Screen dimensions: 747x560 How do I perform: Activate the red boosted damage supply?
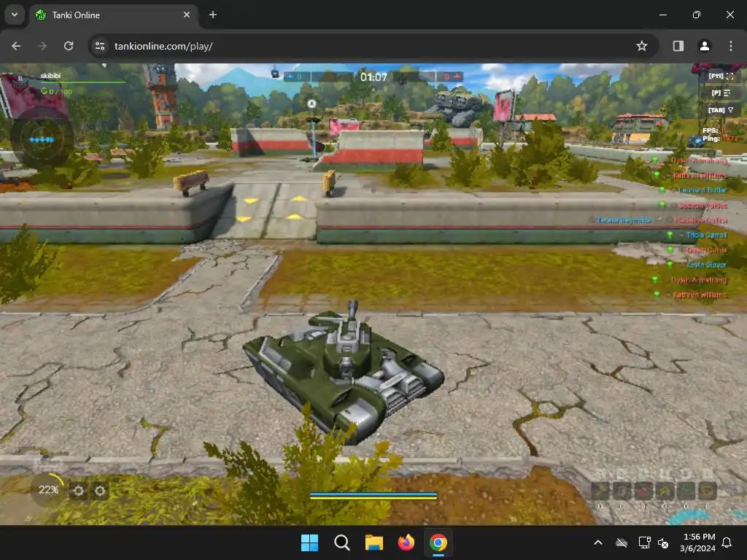tap(643, 491)
